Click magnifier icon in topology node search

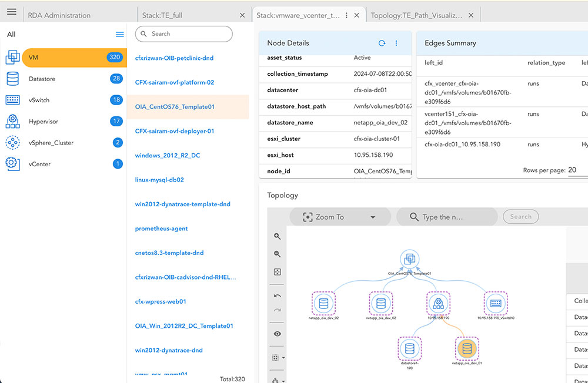pos(413,217)
